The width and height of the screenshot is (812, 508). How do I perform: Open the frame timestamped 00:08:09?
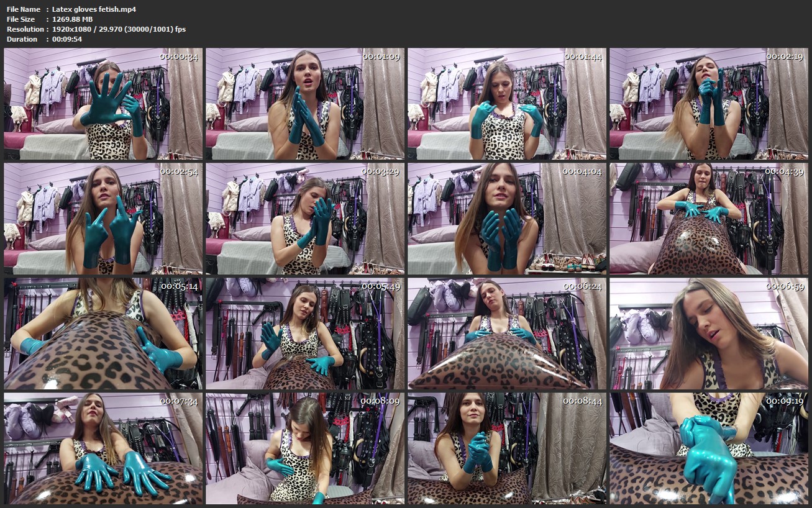pos(305,448)
